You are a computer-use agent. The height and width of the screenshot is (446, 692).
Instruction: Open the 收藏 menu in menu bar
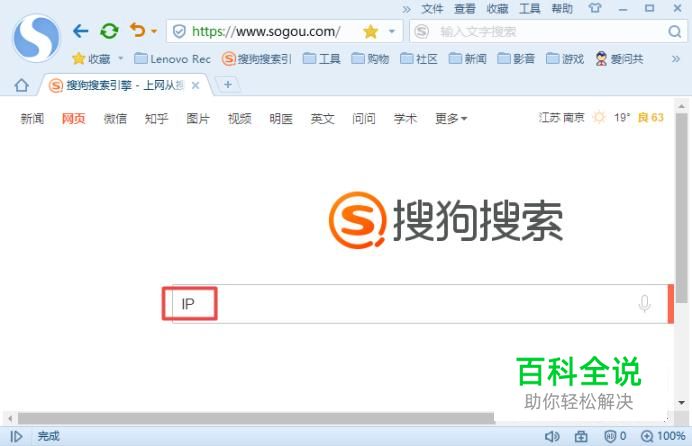click(x=497, y=8)
